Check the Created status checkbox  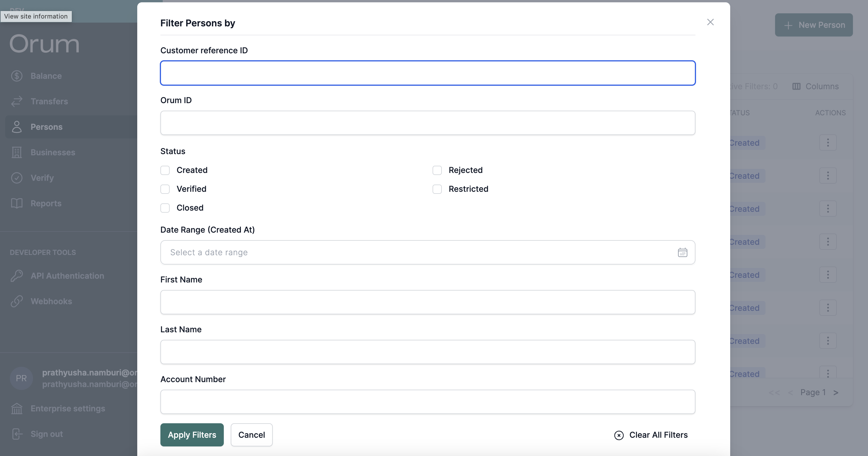(x=165, y=170)
